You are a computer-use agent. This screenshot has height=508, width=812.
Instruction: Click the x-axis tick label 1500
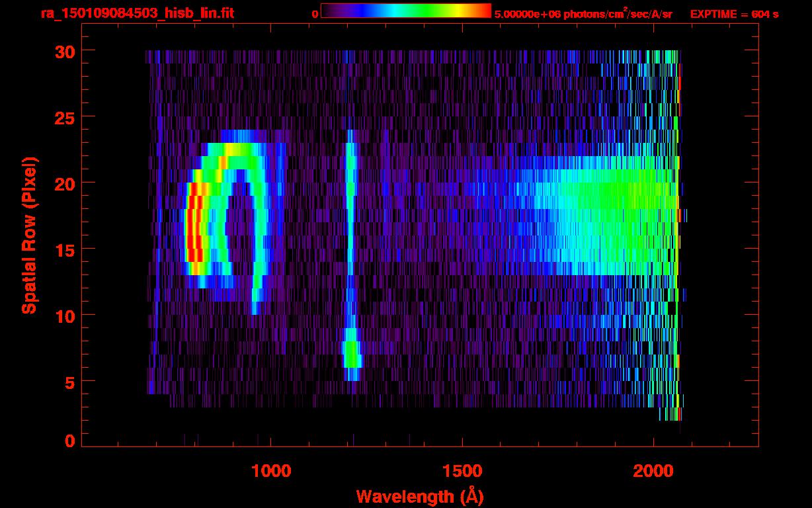tap(462, 471)
